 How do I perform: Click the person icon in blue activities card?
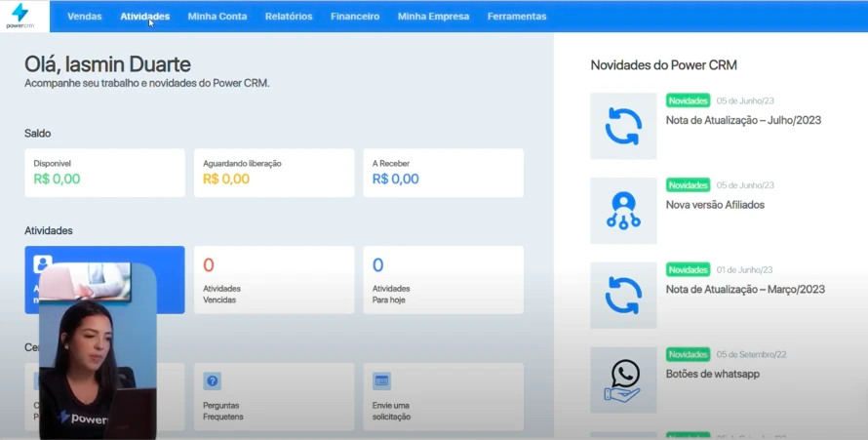[43, 264]
